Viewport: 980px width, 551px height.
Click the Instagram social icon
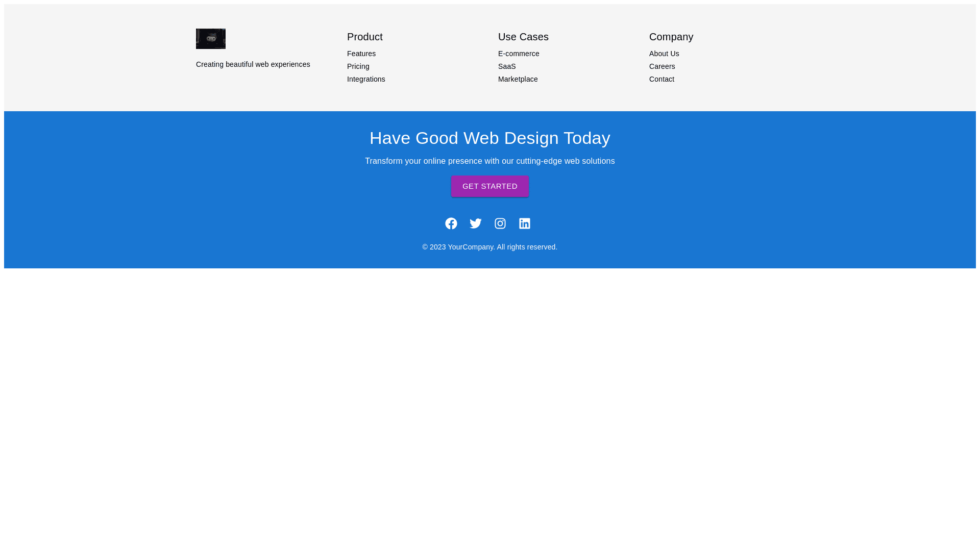tap(500, 223)
